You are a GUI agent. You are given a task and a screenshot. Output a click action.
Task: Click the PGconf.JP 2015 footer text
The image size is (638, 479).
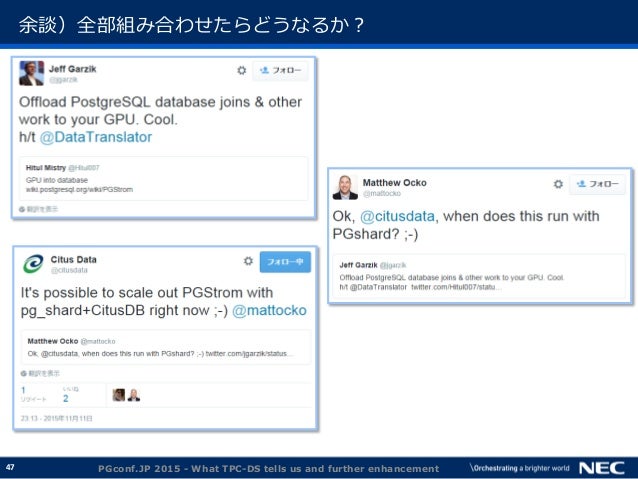(x=269, y=468)
